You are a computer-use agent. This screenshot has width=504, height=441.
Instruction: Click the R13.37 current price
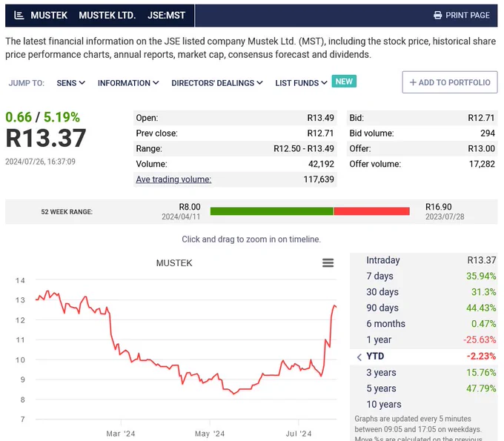pyautogui.click(x=46, y=138)
